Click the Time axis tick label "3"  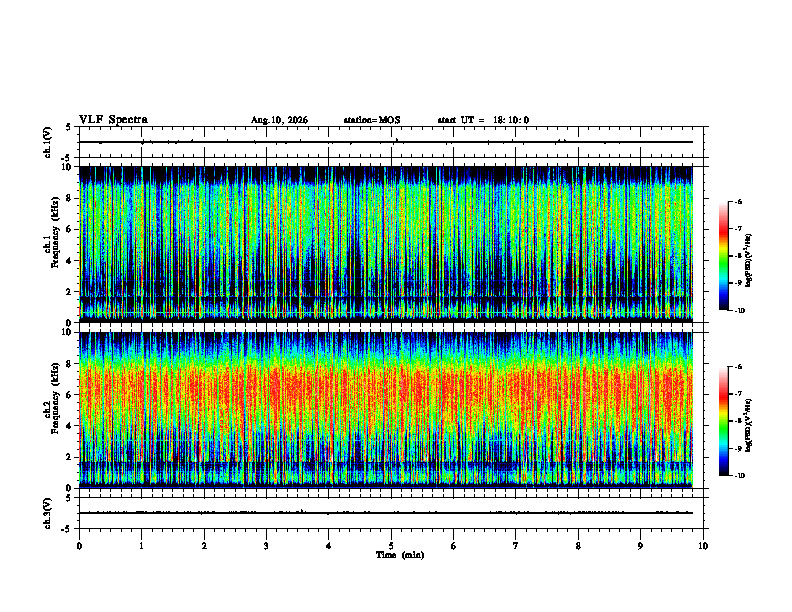pyautogui.click(x=266, y=546)
